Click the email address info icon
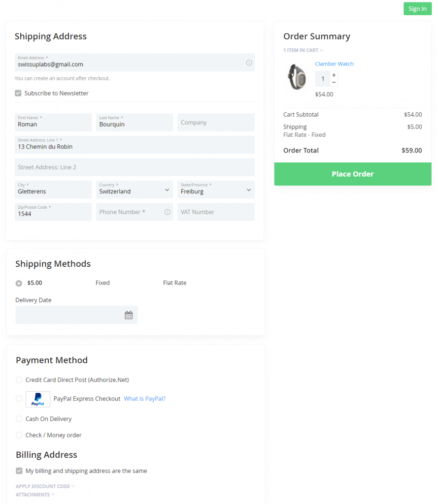Screen dimensions: 438x504 (249, 63)
